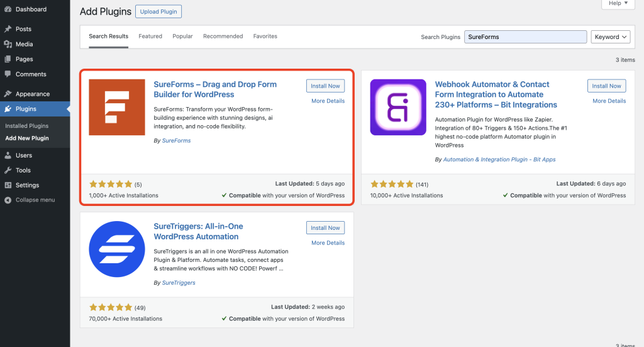The height and width of the screenshot is (347, 644).
Task: Switch to the Search Results tab
Action: tap(108, 36)
